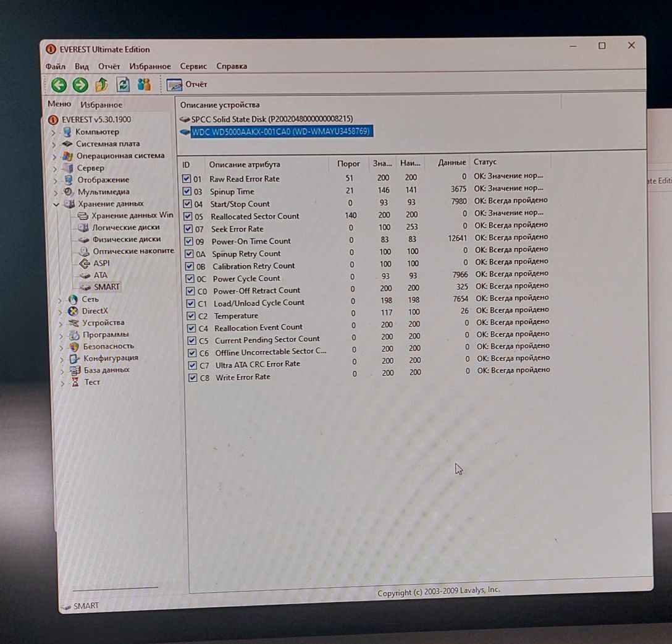Switch to the Избранное sidebar tab
Viewport: 672px width, 644px height.
[101, 104]
